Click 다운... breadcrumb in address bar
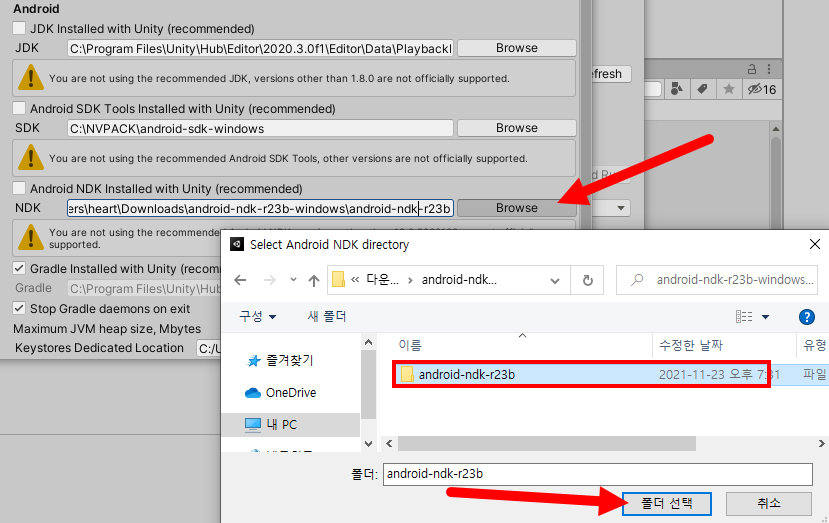The width and height of the screenshot is (829, 523). coord(382,279)
